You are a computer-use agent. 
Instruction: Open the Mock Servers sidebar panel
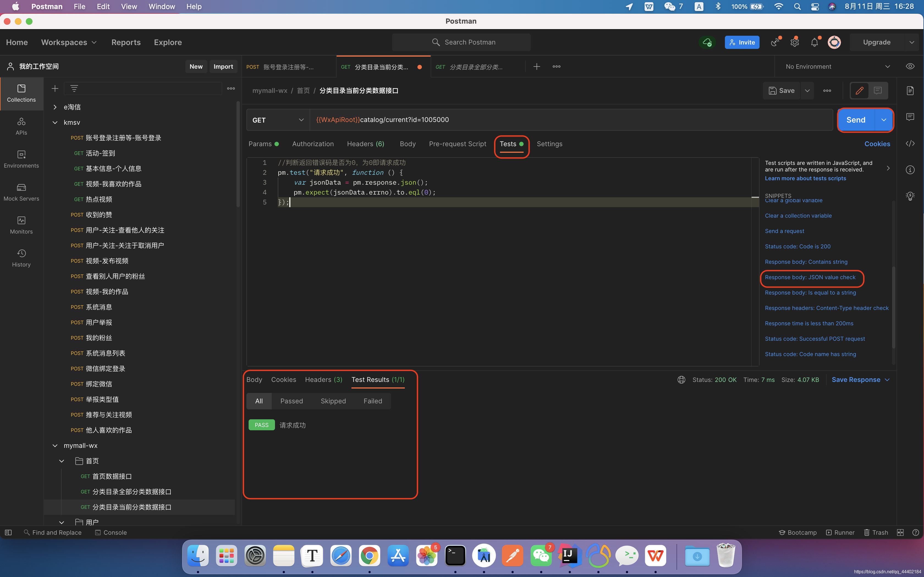21,192
